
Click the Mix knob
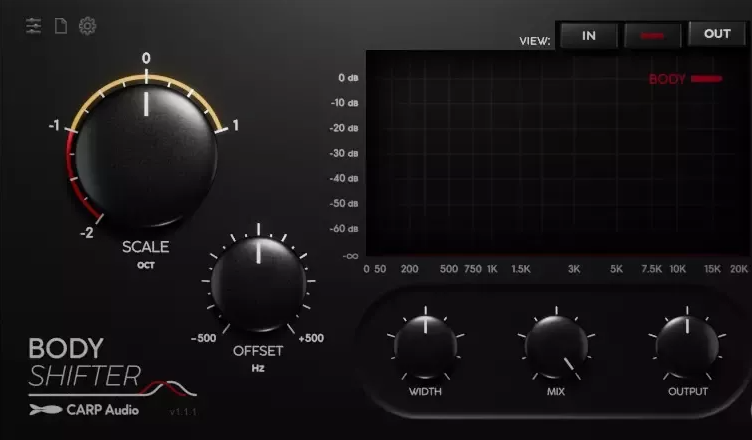point(556,347)
